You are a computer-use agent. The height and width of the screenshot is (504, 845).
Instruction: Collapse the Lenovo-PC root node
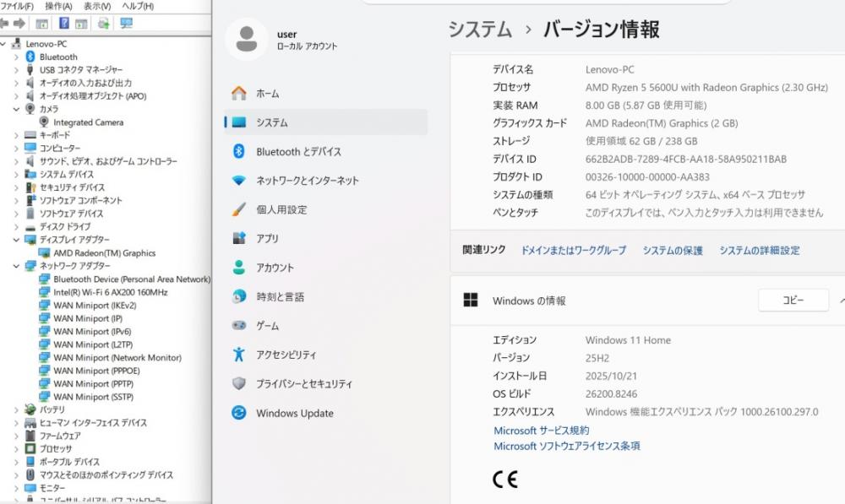[3, 44]
